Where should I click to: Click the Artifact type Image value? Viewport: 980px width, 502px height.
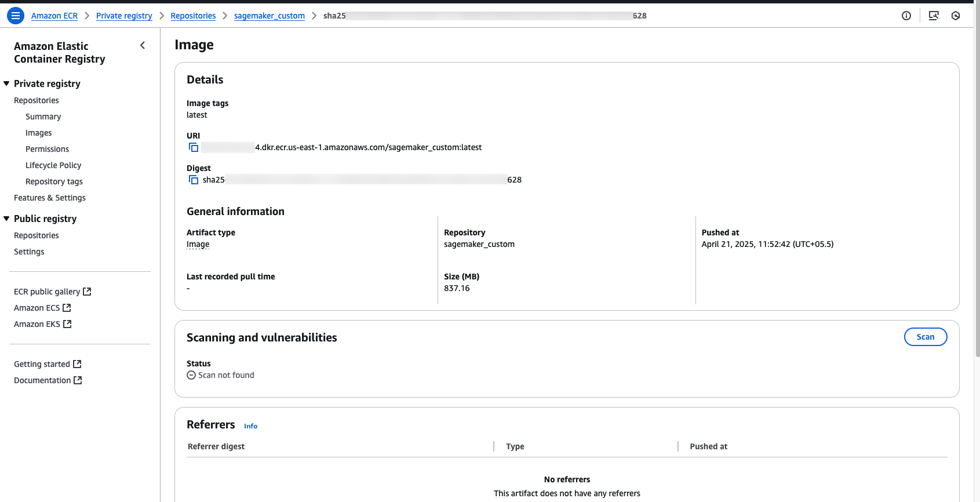198,244
